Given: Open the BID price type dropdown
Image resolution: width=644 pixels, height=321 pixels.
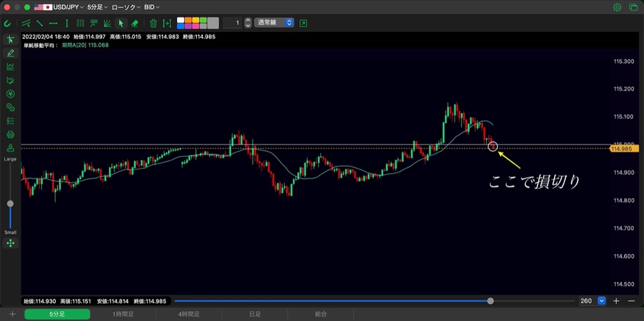Looking at the screenshot, I should (x=152, y=8).
